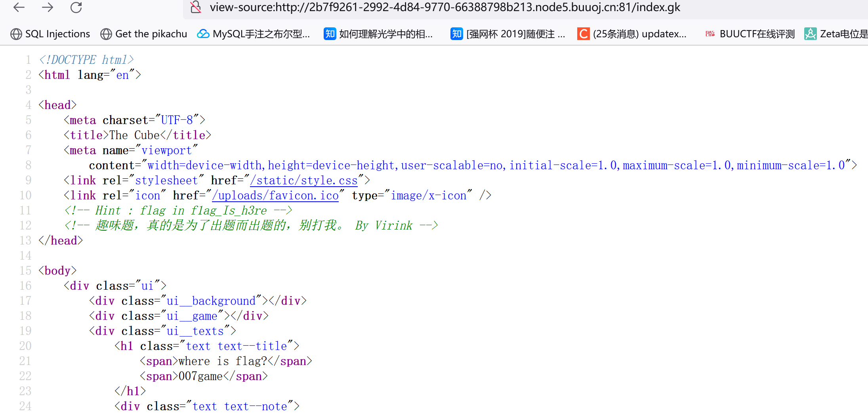Click the Zhihu icon beside 强网杯 2019

[457, 34]
